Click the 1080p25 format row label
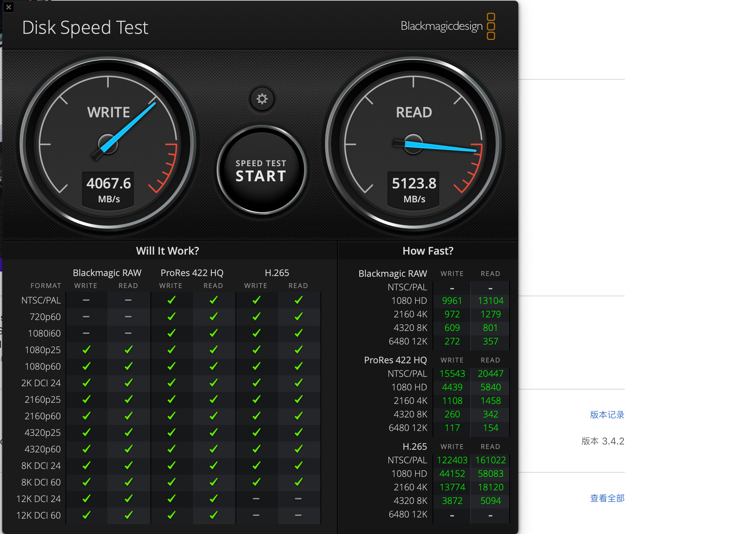 pos(43,350)
